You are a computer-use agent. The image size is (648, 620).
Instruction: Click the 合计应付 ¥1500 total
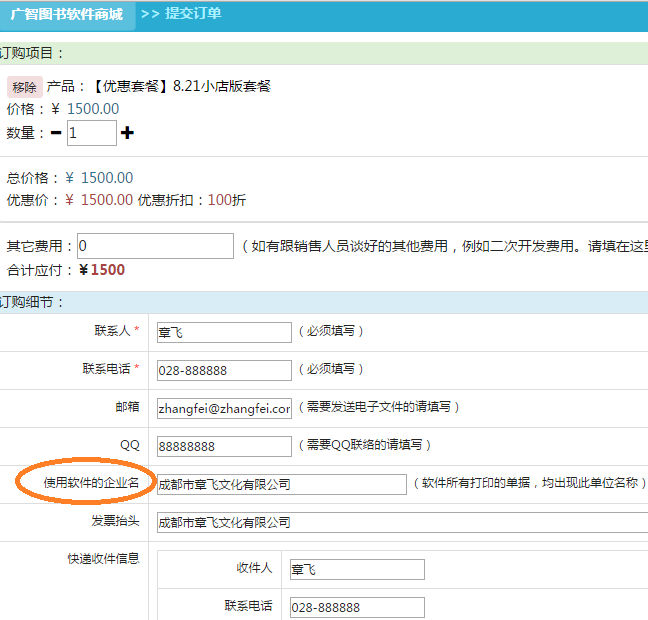click(x=102, y=270)
